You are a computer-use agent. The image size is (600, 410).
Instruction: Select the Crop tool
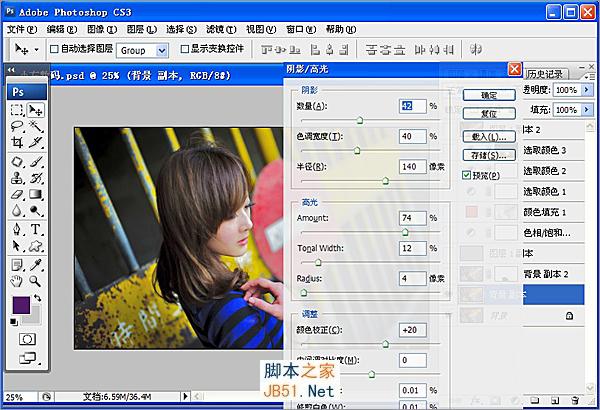17,142
